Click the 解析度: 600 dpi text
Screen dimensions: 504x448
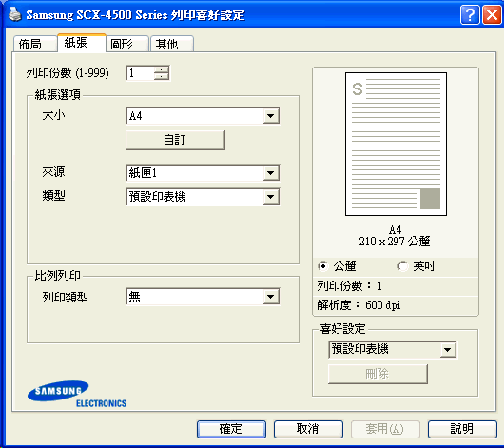click(359, 305)
